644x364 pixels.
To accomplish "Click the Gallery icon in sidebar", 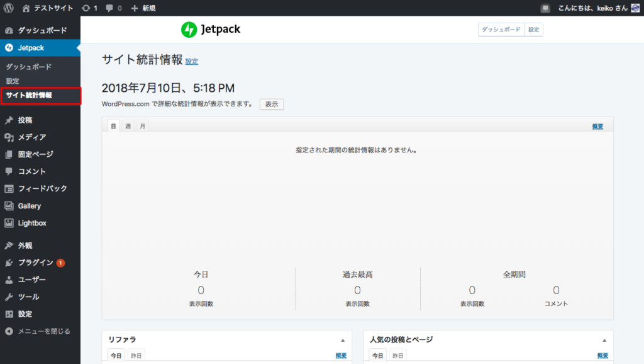I will 9,206.
